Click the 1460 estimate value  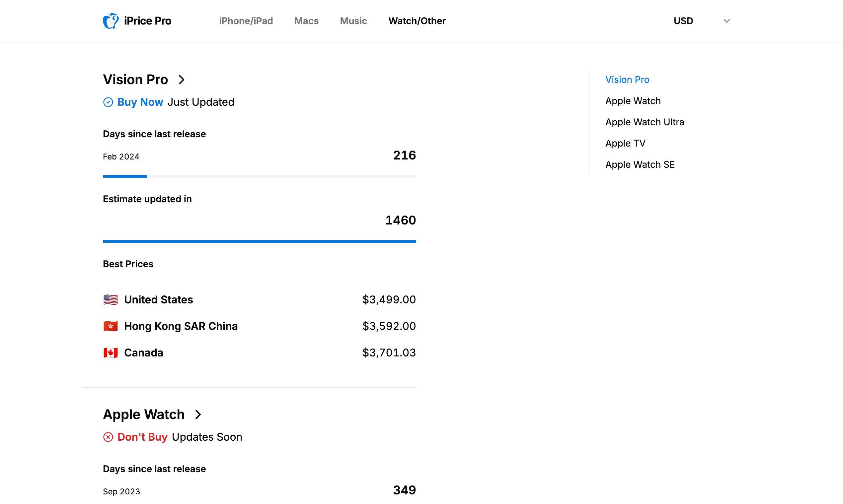click(400, 220)
